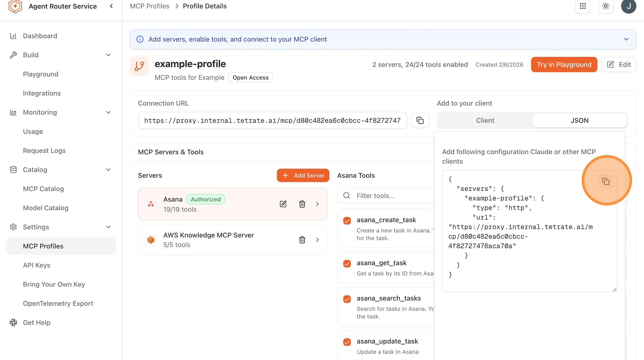Screen dimensions: 644x360
Task: Copy the Connection URL
Action: tap(420, 120)
